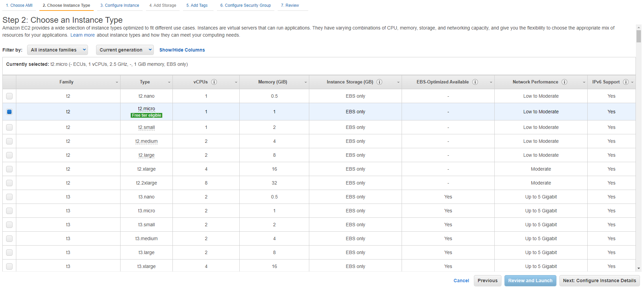644x288 pixels.
Task: Select the t3.xlarge instance checkbox
Action: 9,266
